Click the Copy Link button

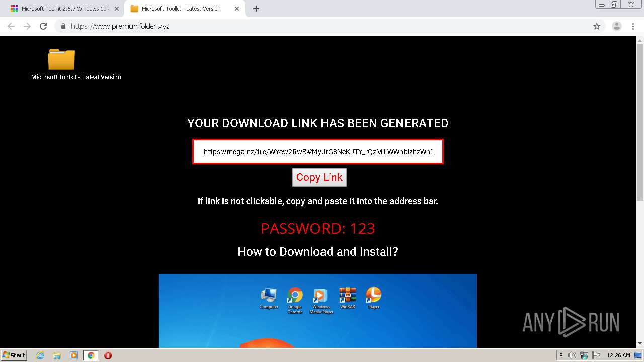coord(319,177)
